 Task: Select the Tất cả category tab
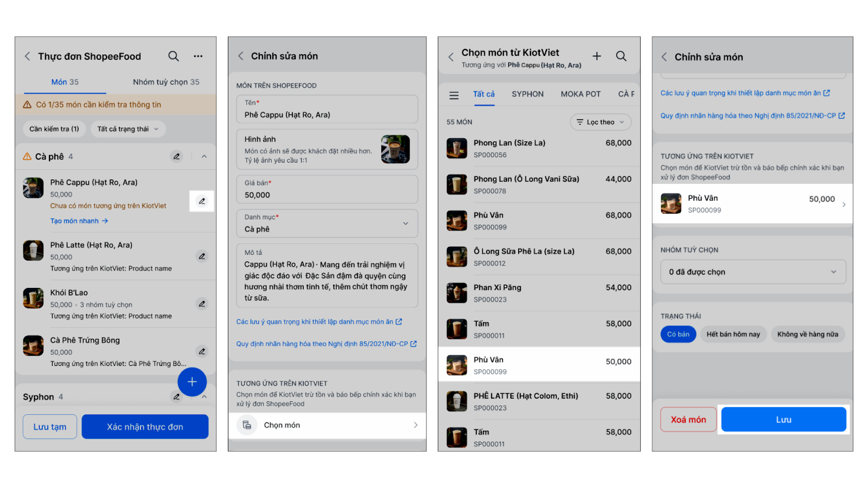click(484, 94)
